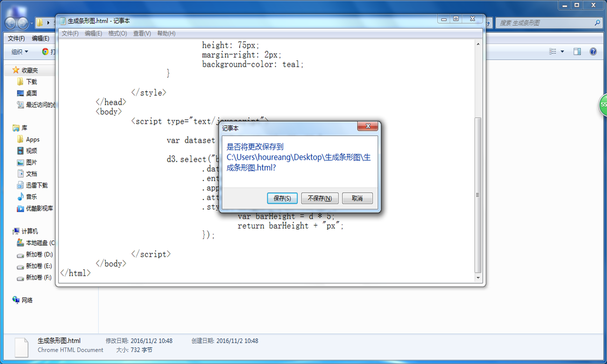
Task: Click Explorer Back navigation arrow
Action: 10,23
